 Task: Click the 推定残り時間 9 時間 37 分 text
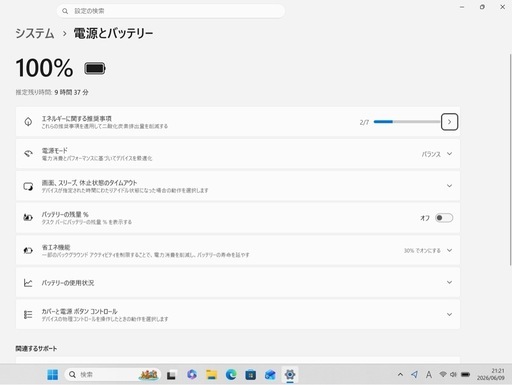tap(52, 92)
